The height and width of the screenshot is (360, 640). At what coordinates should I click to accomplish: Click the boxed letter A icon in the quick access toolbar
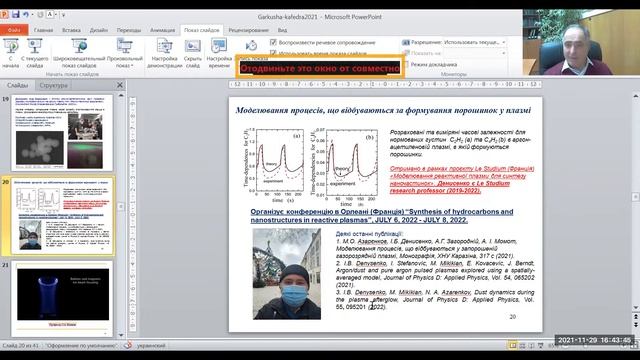click(50, 14)
